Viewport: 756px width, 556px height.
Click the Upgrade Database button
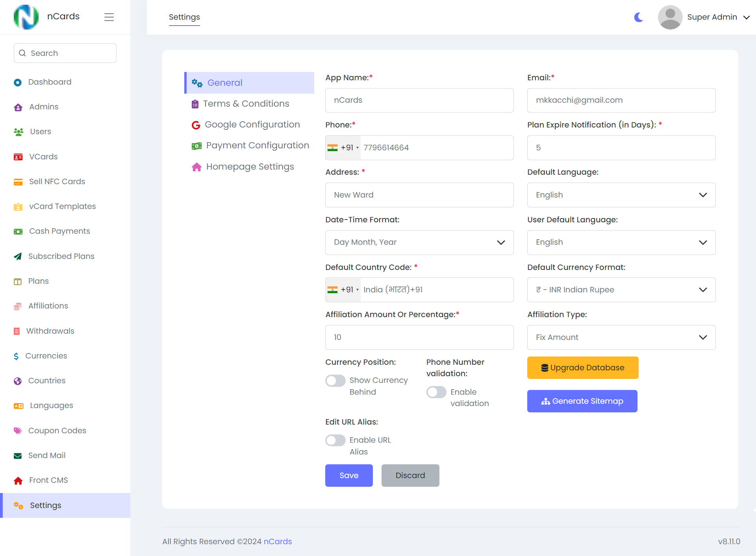(582, 368)
